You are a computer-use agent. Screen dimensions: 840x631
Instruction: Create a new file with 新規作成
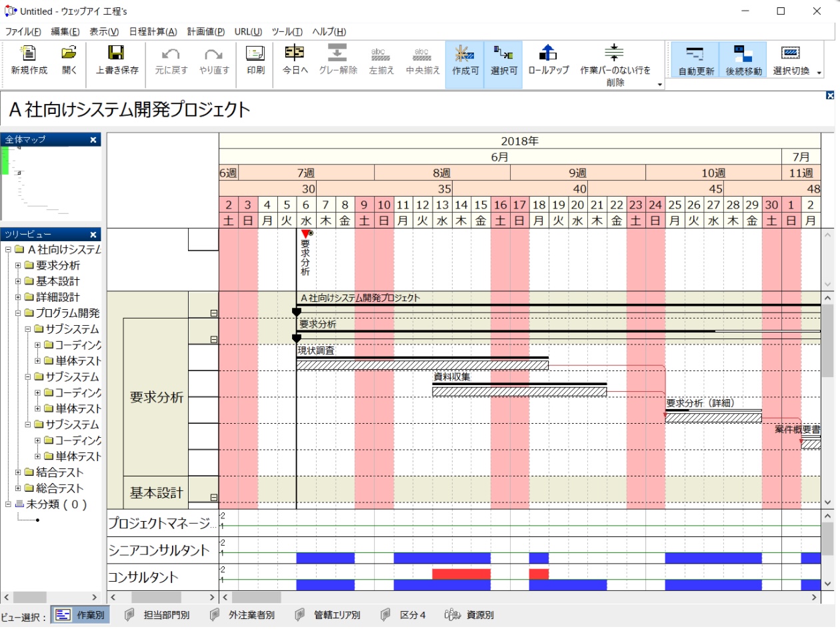[x=29, y=61]
